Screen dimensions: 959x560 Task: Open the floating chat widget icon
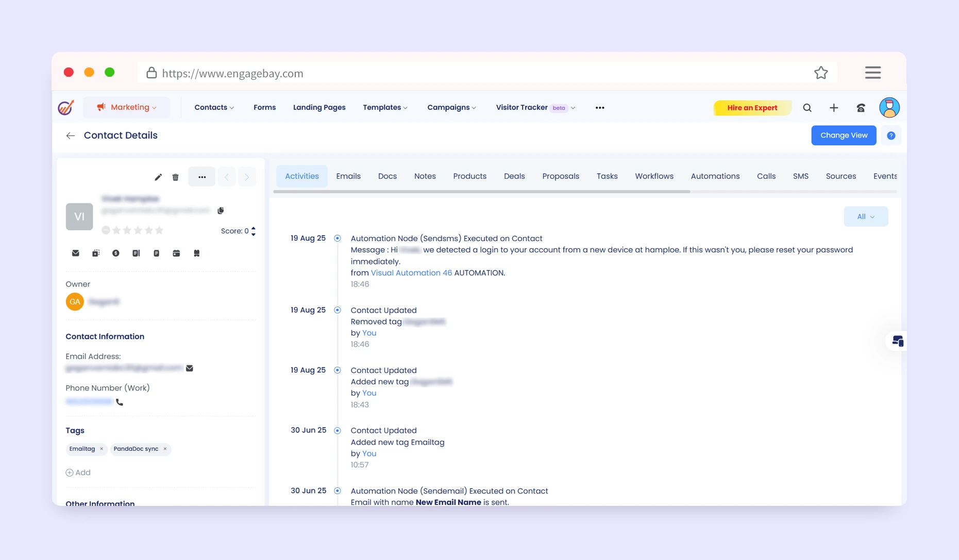coord(897,341)
